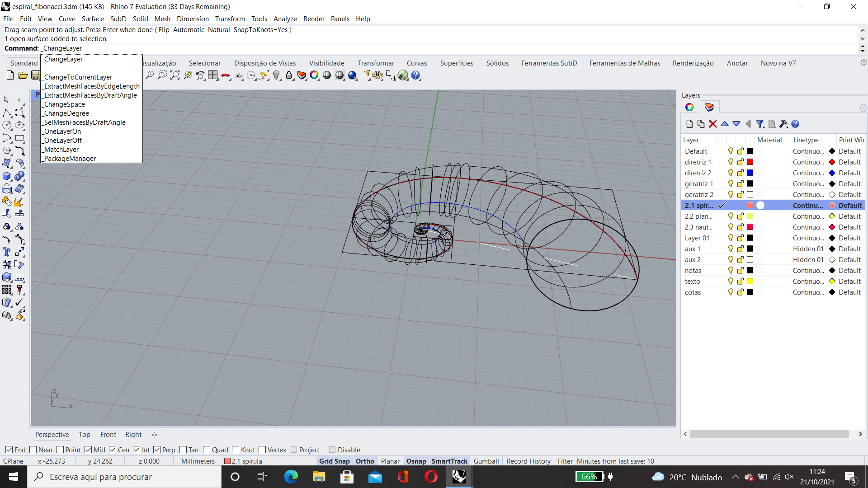Enable the Near osnap checkbox
Image resolution: width=868 pixels, height=488 pixels.
[33, 450]
